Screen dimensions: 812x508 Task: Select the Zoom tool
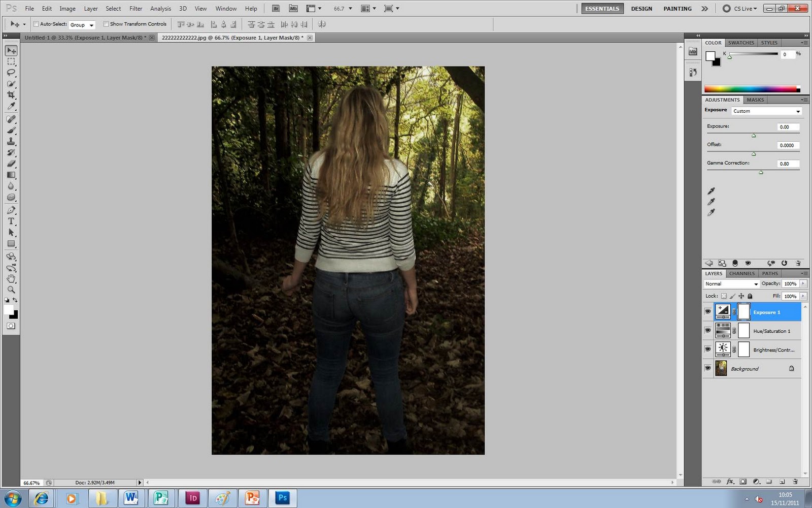click(x=11, y=290)
